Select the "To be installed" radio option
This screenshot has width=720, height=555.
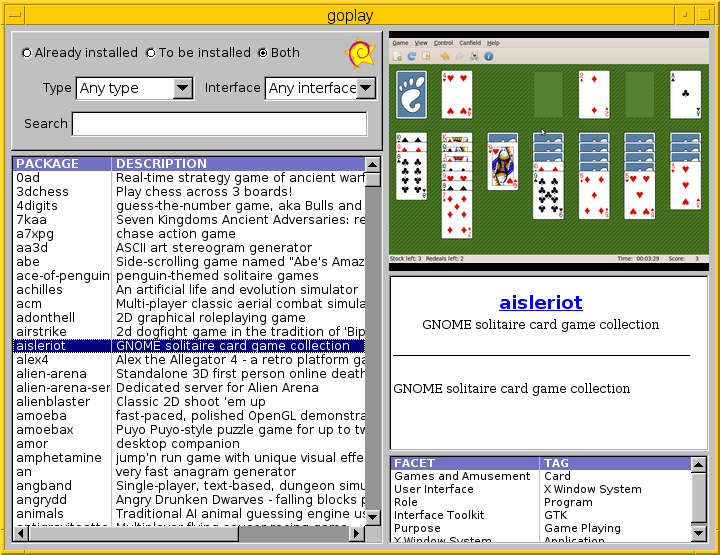tap(151, 53)
